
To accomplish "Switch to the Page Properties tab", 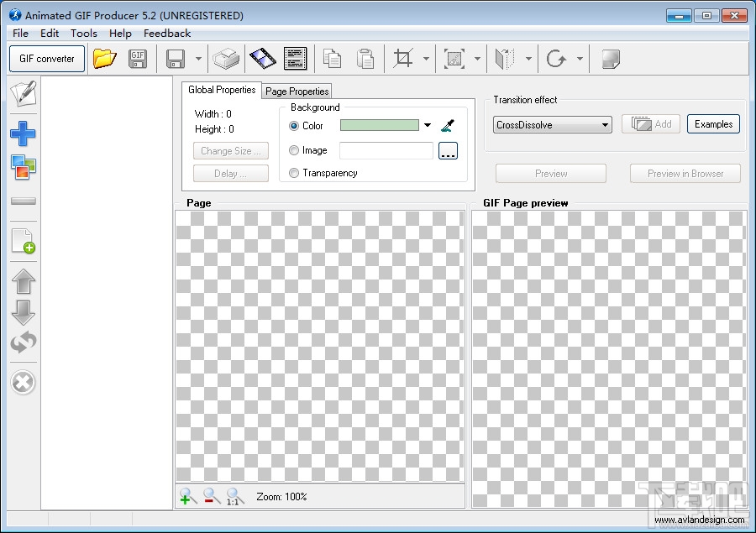I will point(297,91).
